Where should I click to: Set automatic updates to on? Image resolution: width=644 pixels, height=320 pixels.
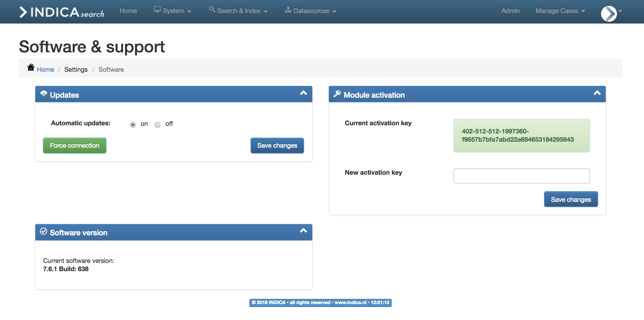[133, 125]
